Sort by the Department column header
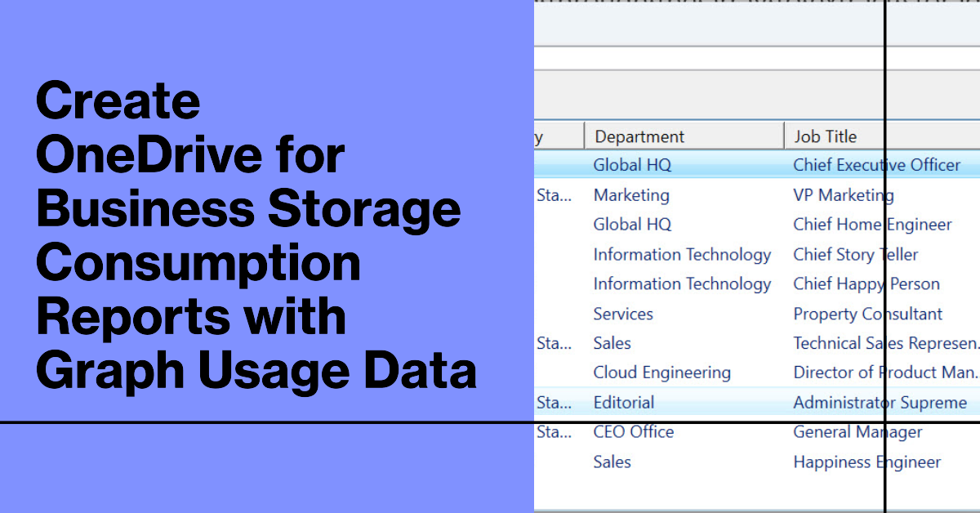 click(x=639, y=136)
